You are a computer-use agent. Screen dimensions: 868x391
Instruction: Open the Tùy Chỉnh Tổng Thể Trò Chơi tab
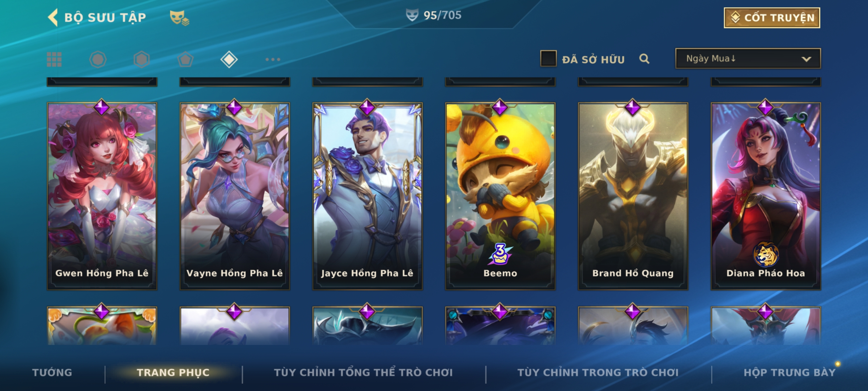tap(363, 373)
